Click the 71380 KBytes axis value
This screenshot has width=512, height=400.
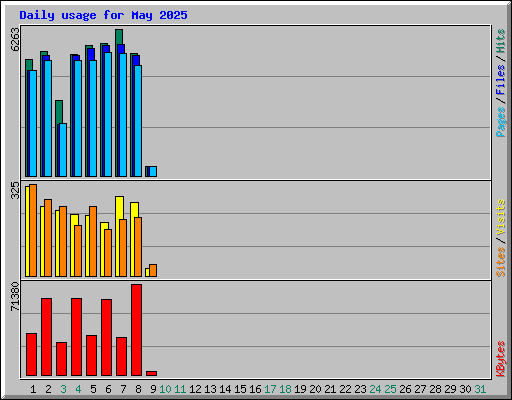pos(15,297)
